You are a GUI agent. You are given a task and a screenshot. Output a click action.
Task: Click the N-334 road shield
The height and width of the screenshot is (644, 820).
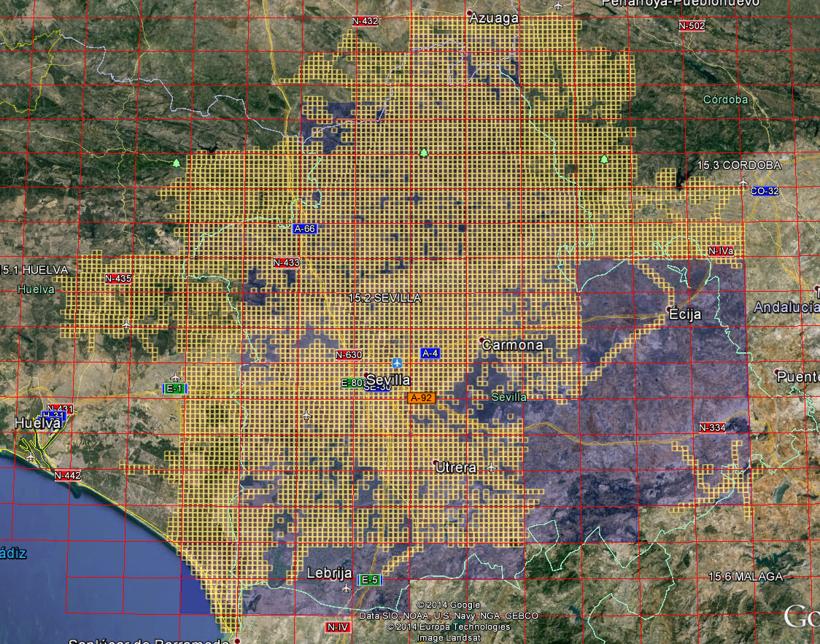coord(712,427)
